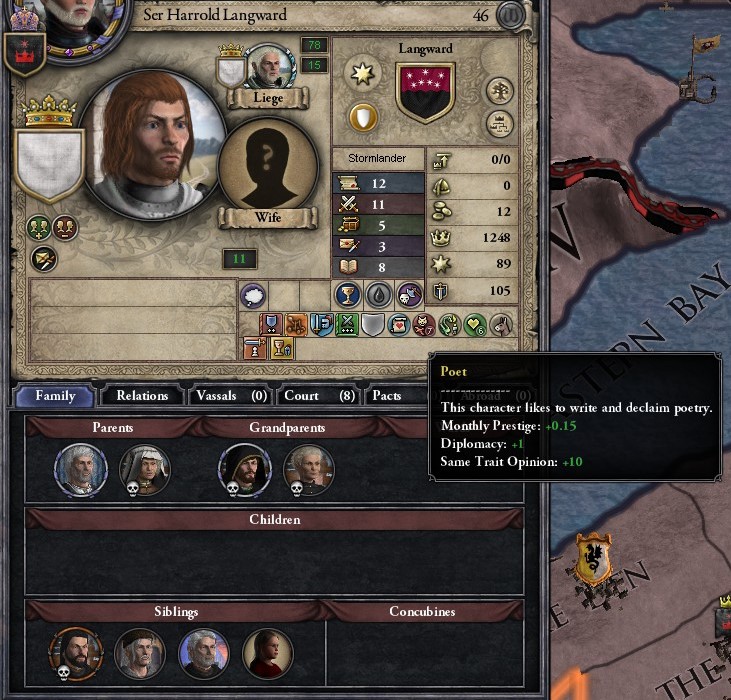The image size is (731, 700).
Task: Click the golden goblet focus icon
Action: point(347,295)
